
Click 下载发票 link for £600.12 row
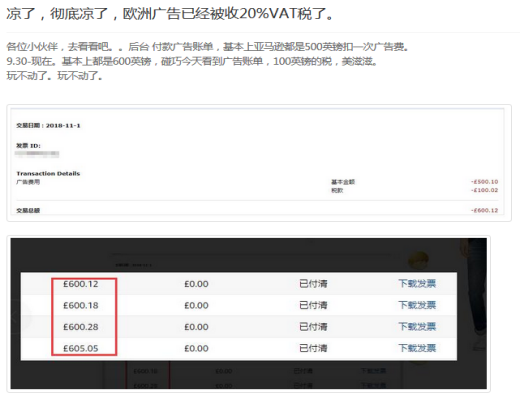click(417, 284)
